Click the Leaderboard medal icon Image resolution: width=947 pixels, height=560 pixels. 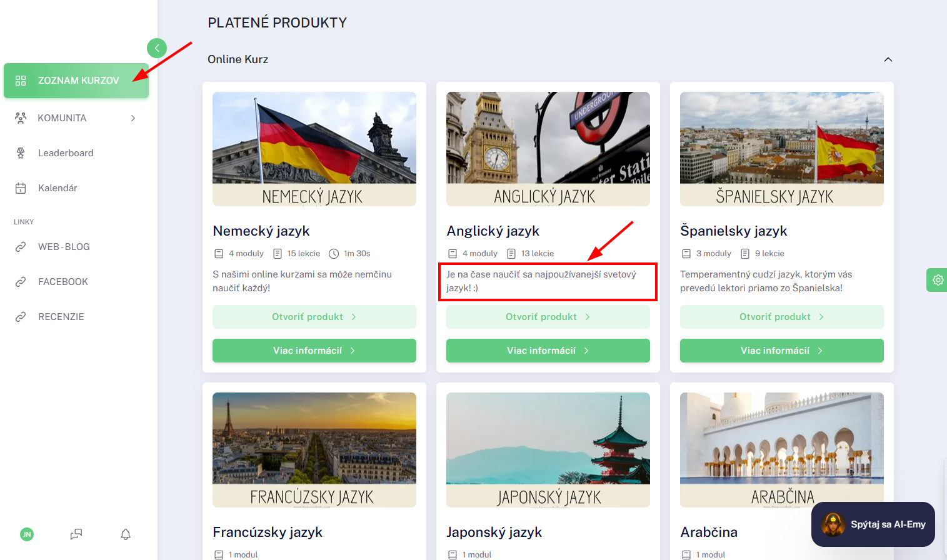tap(21, 153)
